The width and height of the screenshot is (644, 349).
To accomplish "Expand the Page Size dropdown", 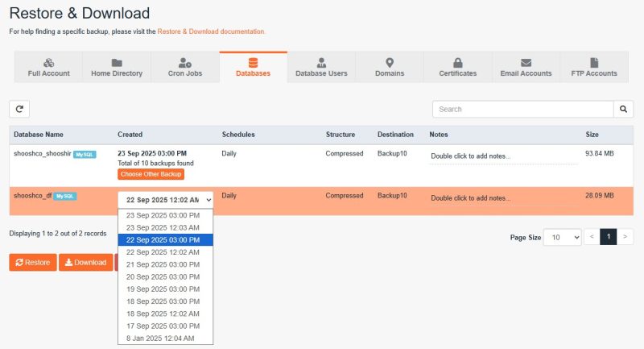I will [x=562, y=237].
